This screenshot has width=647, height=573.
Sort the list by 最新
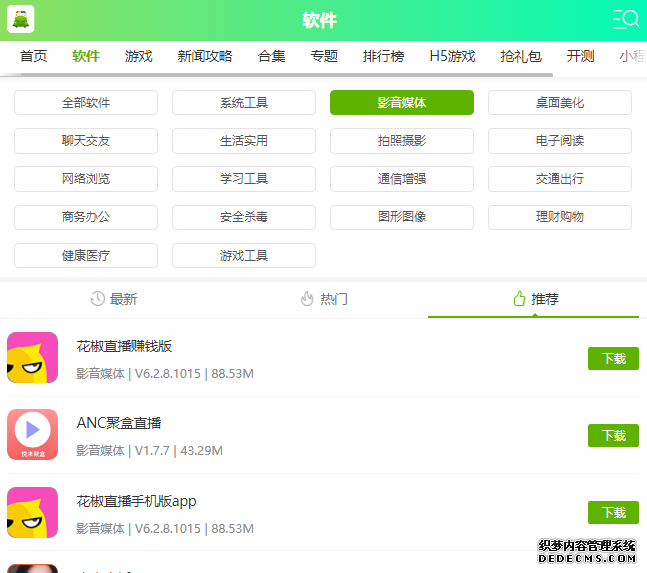click(x=114, y=299)
